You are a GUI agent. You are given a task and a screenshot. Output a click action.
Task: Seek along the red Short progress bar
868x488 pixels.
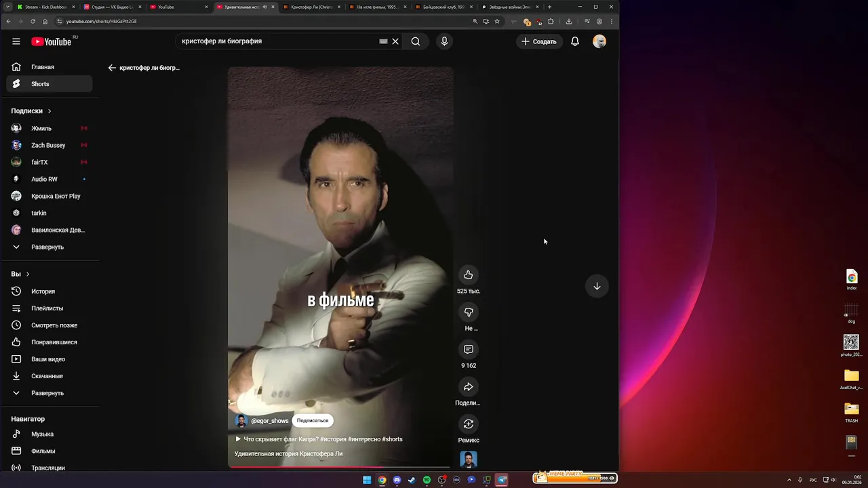(x=340, y=467)
